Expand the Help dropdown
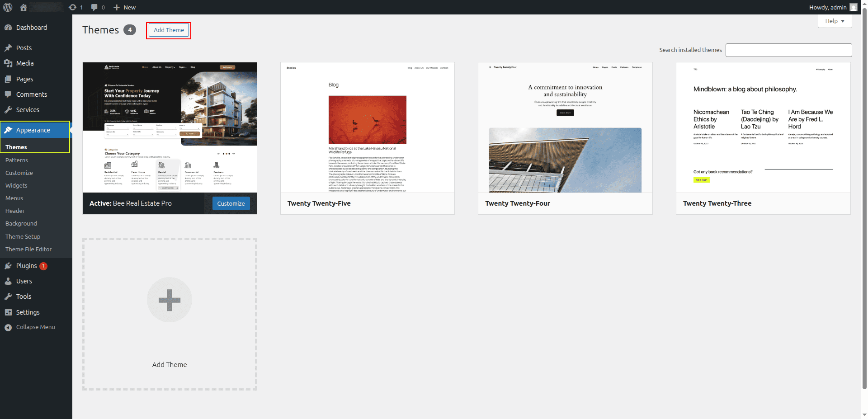The height and width of the screenshot is (419, 868). pos(835,21)
